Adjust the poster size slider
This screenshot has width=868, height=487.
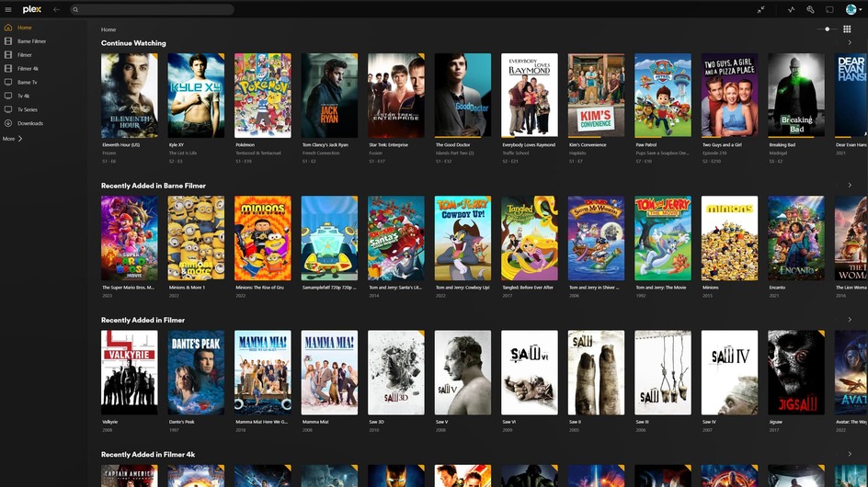pos(827,28)
